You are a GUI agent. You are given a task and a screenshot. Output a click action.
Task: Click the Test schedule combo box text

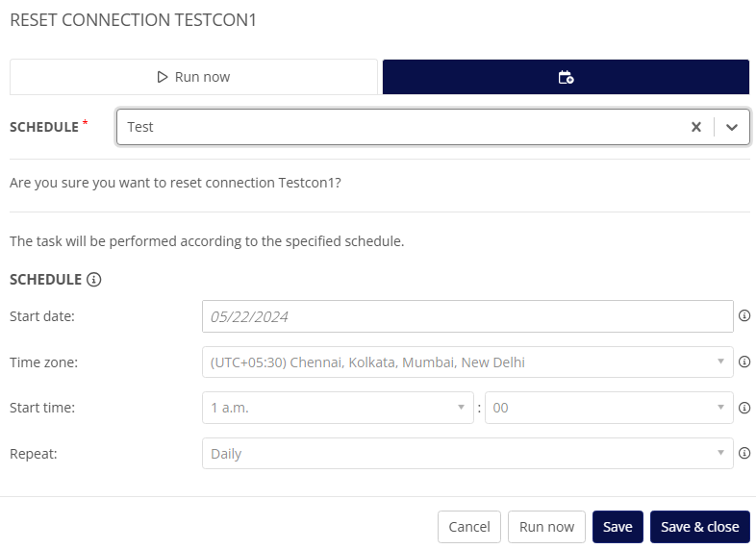tap(141, 127)
